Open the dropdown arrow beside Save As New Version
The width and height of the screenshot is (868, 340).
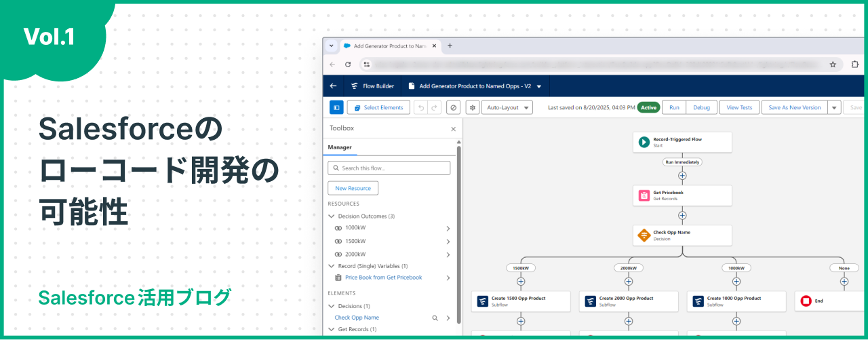tap(834, 107)
